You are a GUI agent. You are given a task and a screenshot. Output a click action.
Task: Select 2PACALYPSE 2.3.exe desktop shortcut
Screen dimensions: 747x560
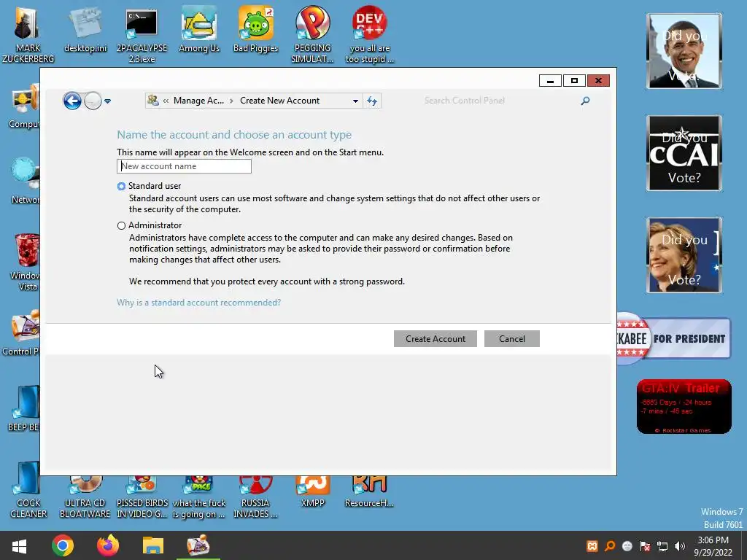click(x=142, y=35)
